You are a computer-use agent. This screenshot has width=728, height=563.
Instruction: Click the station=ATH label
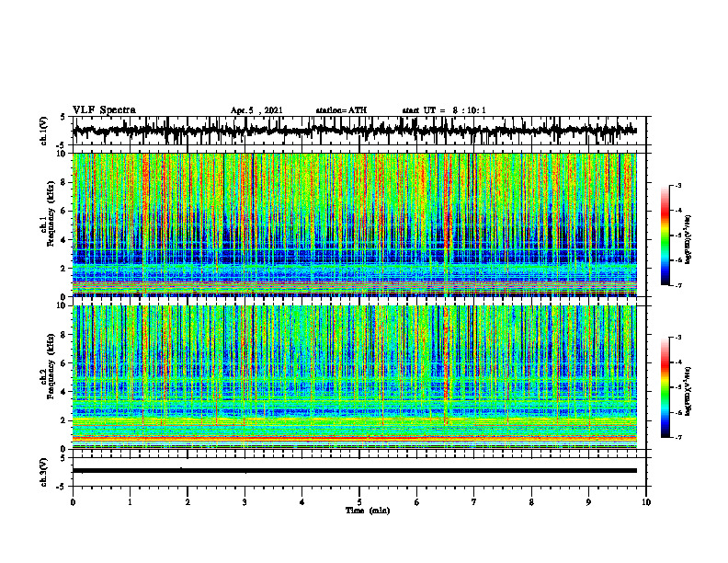pyautogui.click(x=341, y=110)
